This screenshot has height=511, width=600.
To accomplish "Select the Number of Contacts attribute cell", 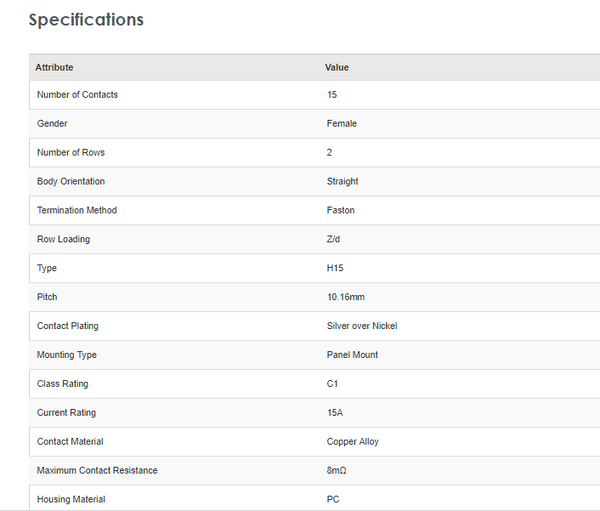I will tap(77, 95).
